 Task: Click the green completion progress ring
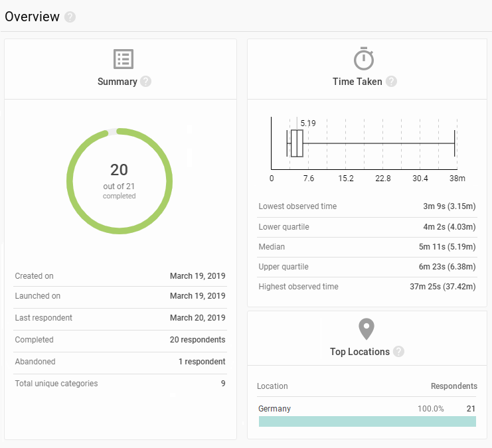pyautogui.click(x=120, y=181)
